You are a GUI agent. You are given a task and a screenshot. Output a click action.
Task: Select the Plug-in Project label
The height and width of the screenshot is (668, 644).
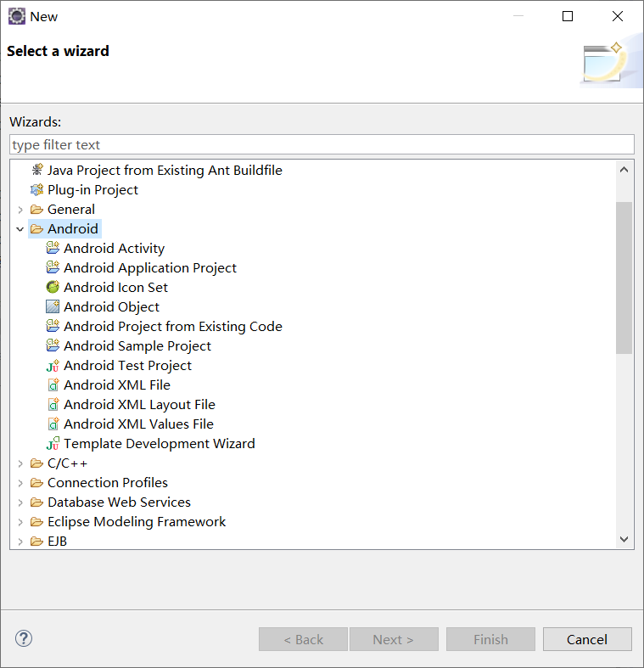92,189
